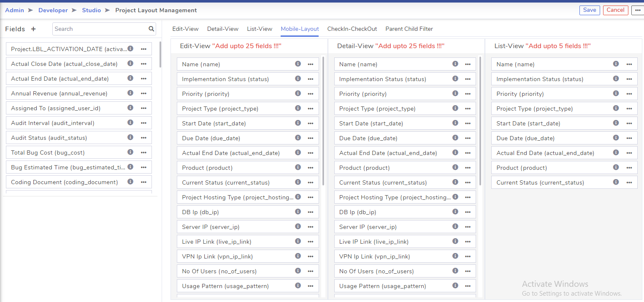This screenshot has width=644, height=302.
Task: Click info icon on Detail-View Server IP row
Action: click(x=455, y=226)
